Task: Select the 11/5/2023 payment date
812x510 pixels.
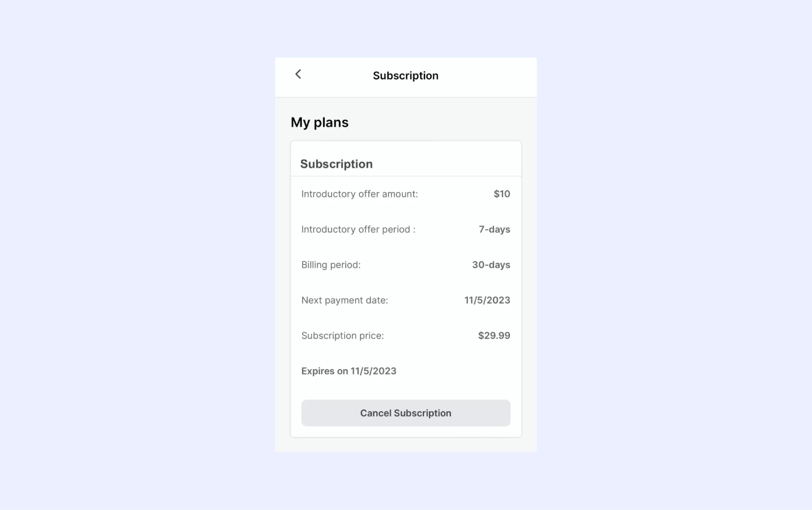Action: (x=486, y=300)
